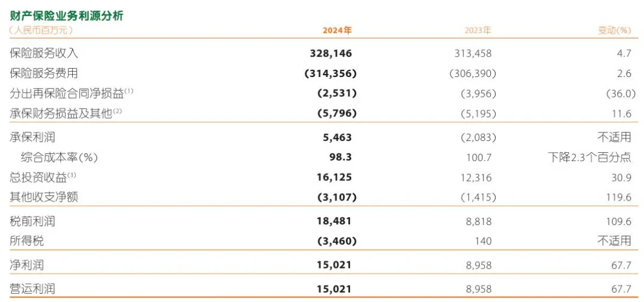This screenshot has width=644, height=302.
Task: Click the 保险服务收入 row label
Action: (44, 53)
